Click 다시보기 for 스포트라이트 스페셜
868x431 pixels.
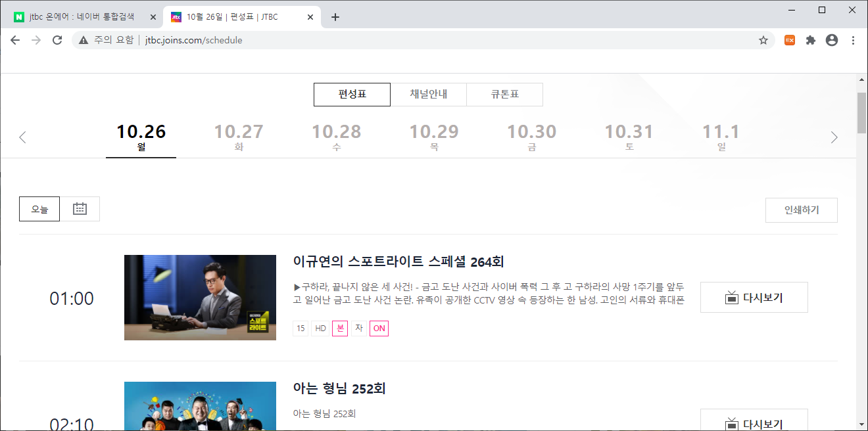coord(754,298)
